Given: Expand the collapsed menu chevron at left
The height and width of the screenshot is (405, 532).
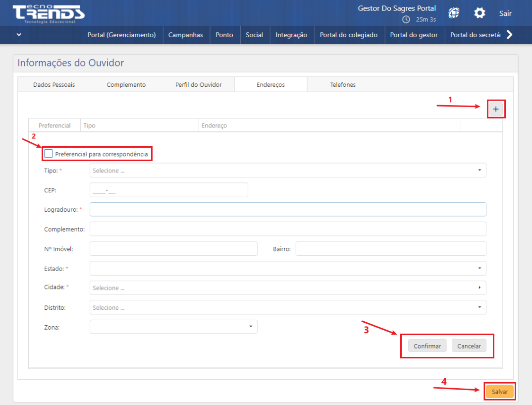Looking at the screenshot, I should point(19,35).
